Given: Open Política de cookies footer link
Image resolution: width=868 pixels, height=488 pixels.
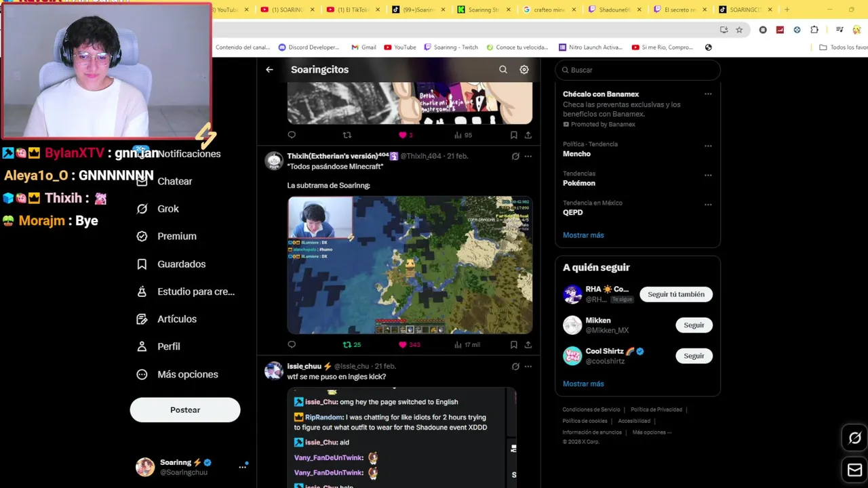Looking at the screenshot, I should pyautogui.click(x=585, y=421).
